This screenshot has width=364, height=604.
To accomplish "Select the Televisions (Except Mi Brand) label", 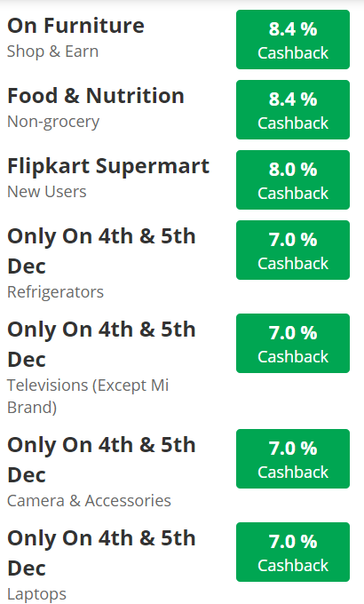I will coord(88,396).
